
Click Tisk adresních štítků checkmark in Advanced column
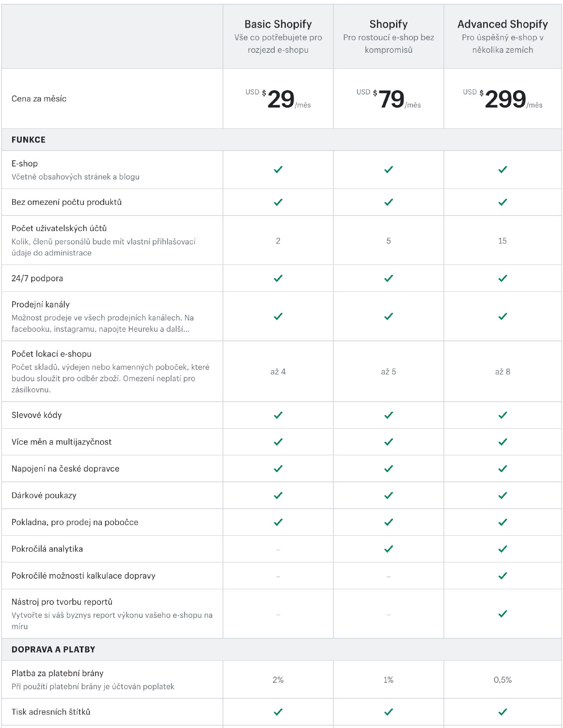(502, 712)
